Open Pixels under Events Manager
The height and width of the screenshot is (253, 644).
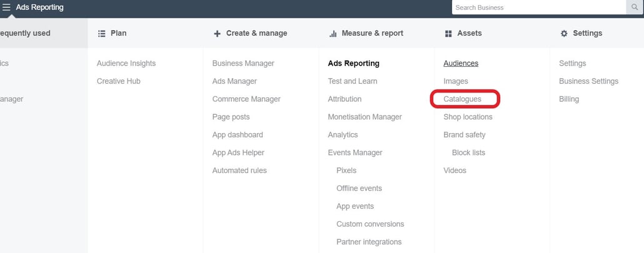point(346,170)
